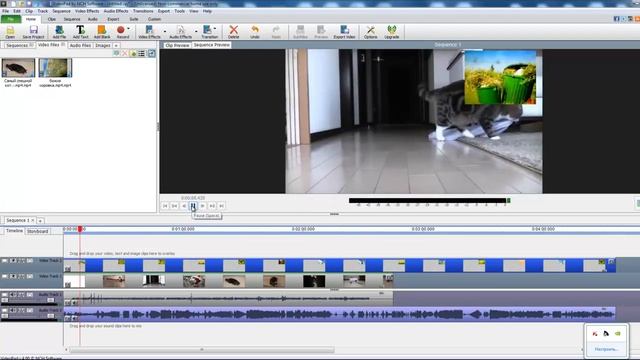Viewport: 640px width, 360px height.
Task: Close the Sequence 1 tab
Action: (x=33, y=220)
